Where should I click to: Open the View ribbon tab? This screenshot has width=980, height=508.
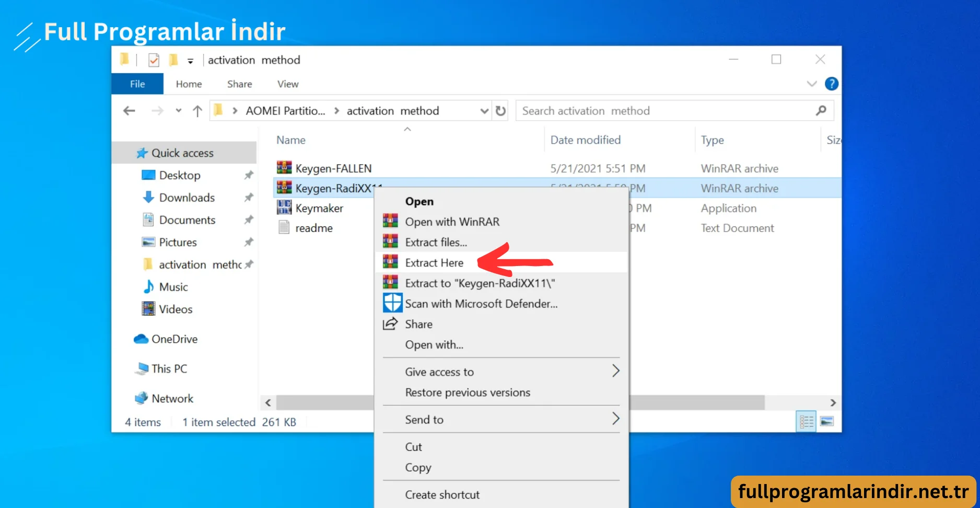tap(288, 84)
